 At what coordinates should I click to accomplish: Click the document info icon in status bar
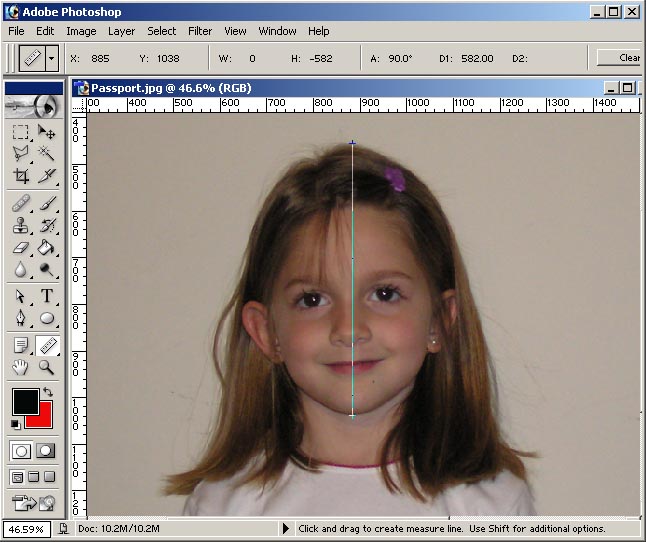(x=63, y=528)
